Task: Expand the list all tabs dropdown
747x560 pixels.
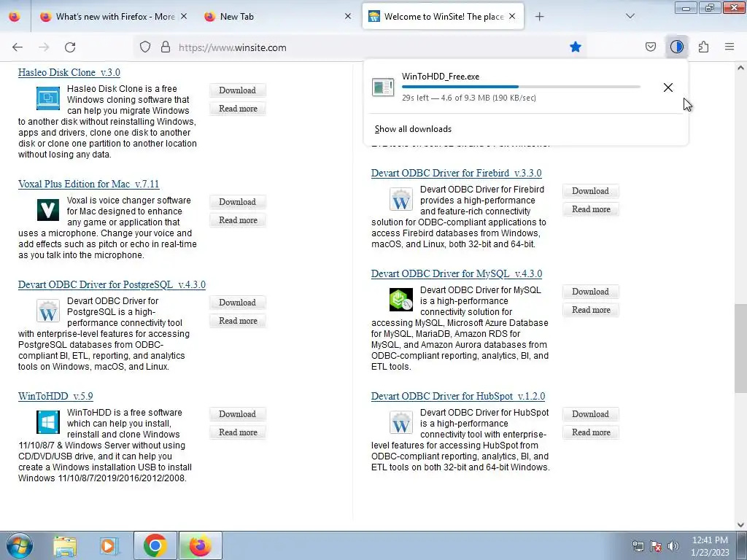Action: [x=630, y=17]
